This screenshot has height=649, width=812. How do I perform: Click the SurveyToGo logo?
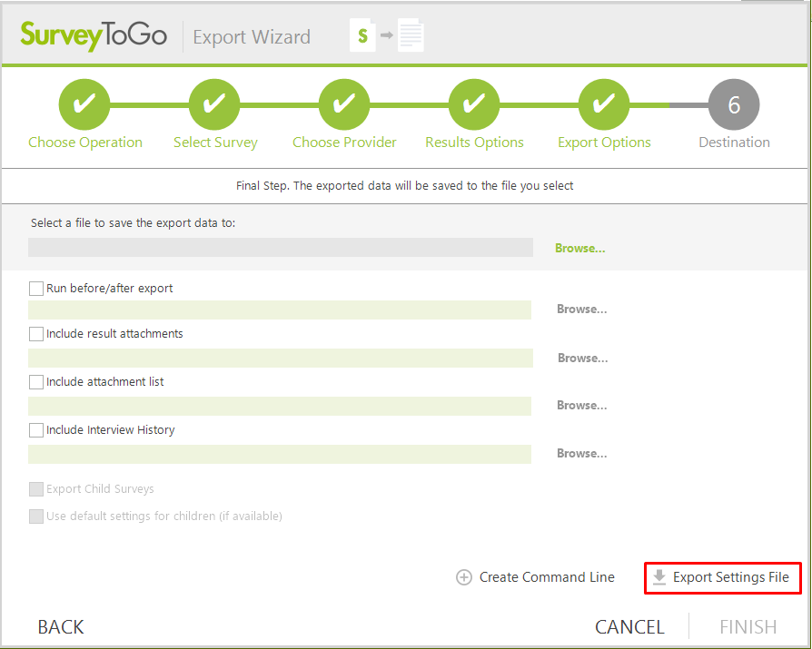[x=94, y=35]
